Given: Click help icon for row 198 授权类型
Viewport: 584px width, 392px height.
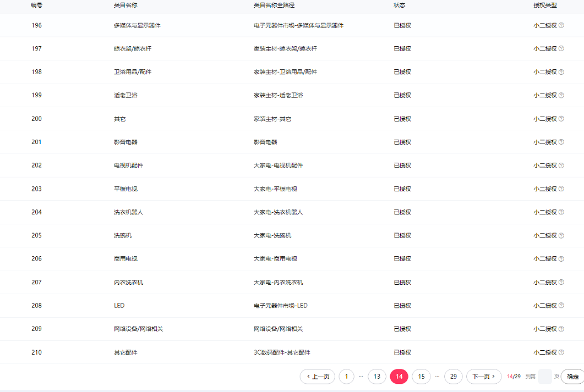Looking at the screenshot, I should [x=561, y=72].
